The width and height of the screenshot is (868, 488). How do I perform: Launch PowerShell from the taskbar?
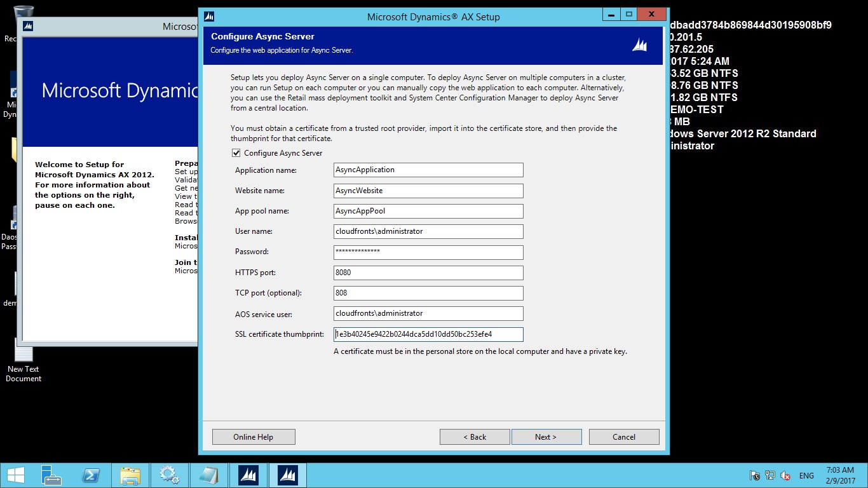[91, 475]
